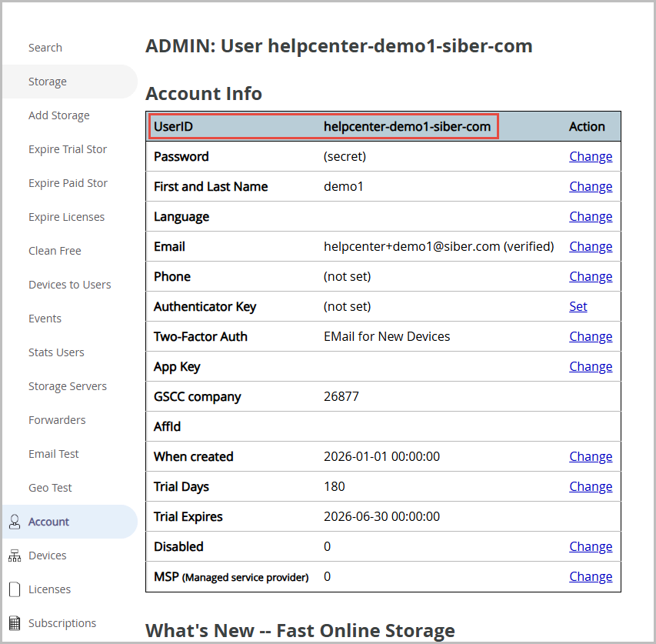
Task: Set the Authenticator Key
Action: tap(578, 306)
